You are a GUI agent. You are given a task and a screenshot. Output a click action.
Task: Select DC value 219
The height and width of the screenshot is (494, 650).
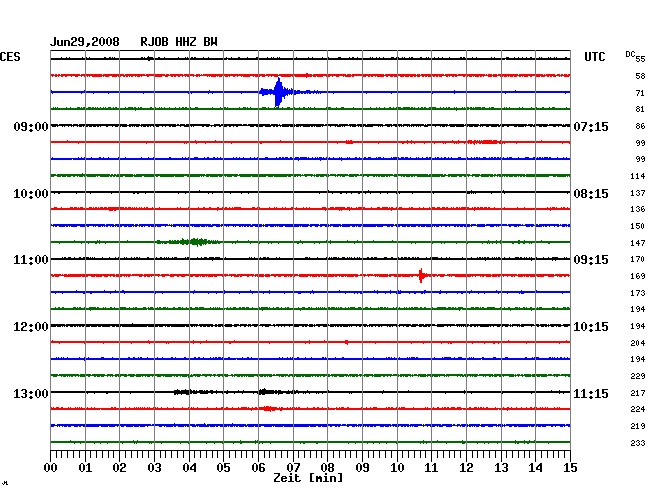pyautogui.click(x=638, y=426)
